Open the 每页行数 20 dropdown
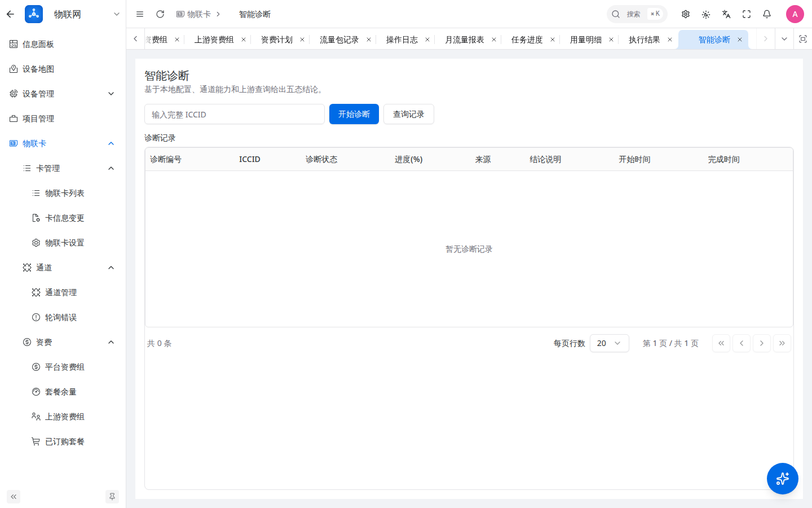This screenshot has height=508, width=812. (x=610, y=343)
